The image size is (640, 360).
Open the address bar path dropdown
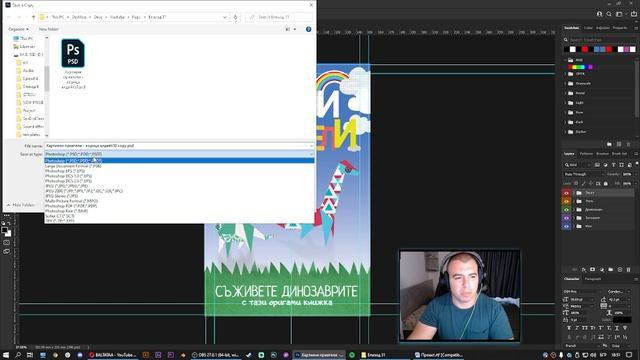(x=224, y=17)
